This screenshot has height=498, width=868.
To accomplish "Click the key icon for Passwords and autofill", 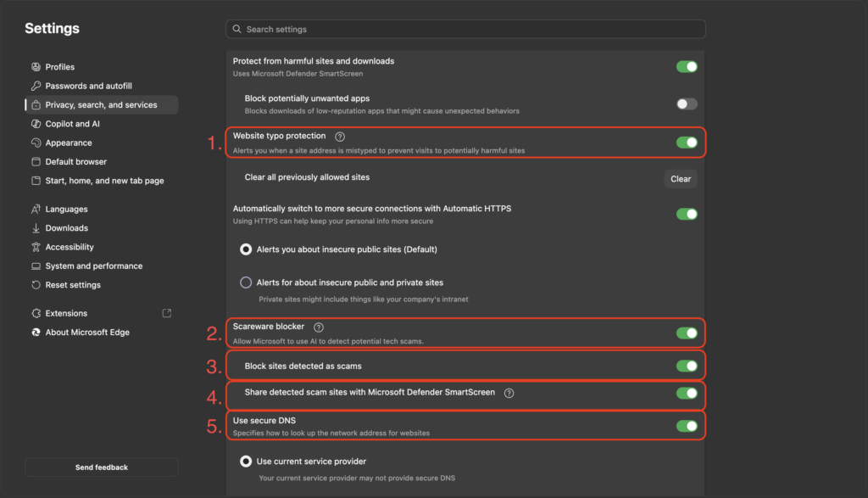I will point(36,86).
